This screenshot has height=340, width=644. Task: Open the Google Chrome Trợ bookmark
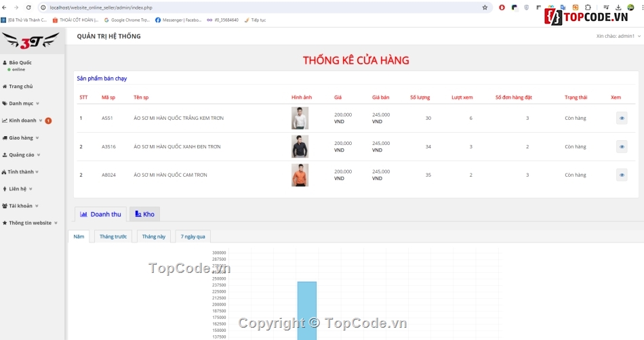pos(127,20)
